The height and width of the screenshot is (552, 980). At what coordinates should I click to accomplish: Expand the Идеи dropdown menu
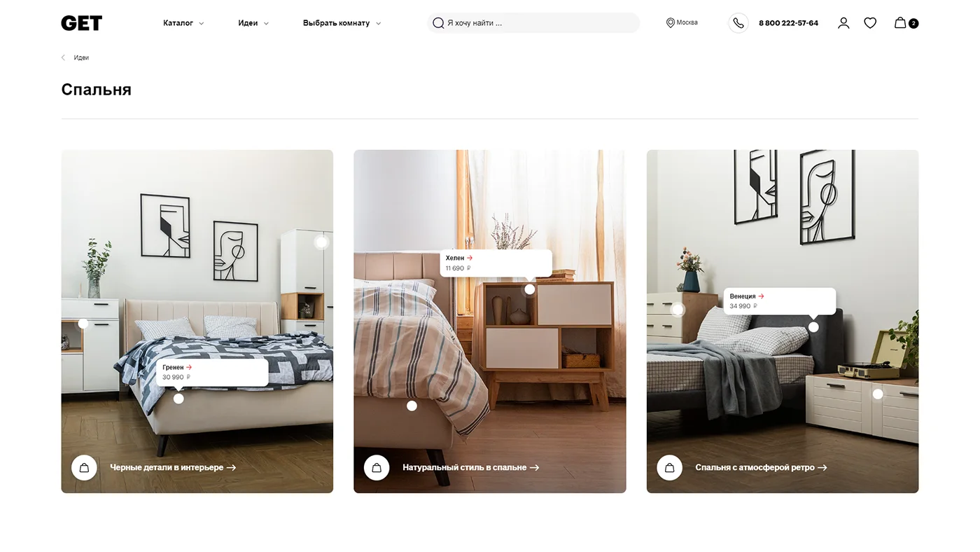click(253, 23)
